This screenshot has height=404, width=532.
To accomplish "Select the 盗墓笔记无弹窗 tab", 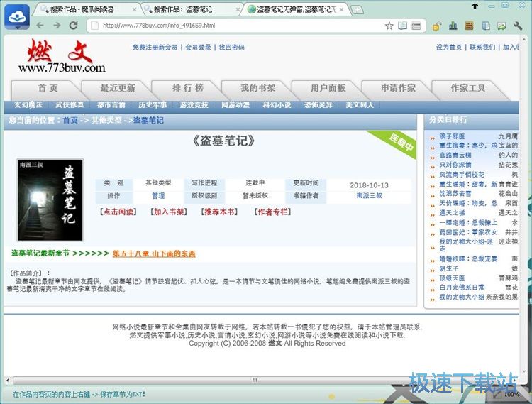I will click(295, 9).
